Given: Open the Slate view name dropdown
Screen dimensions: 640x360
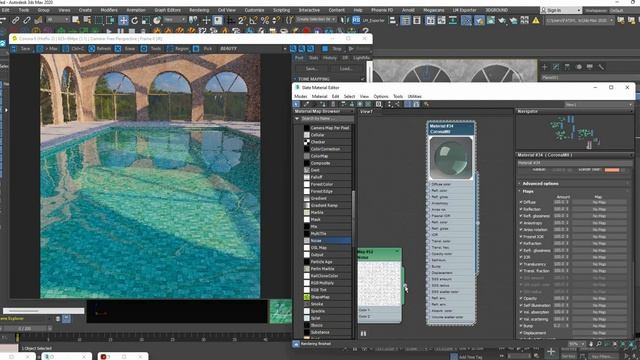Looking at the screenshot, I should tap(598, 104).
